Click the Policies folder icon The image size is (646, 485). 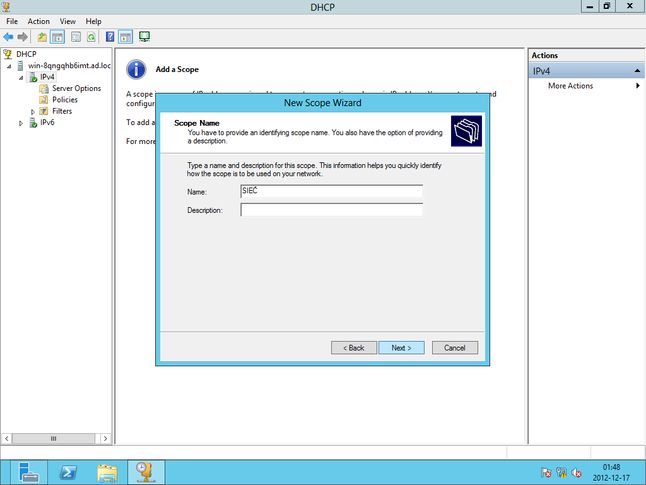(44, 100)
